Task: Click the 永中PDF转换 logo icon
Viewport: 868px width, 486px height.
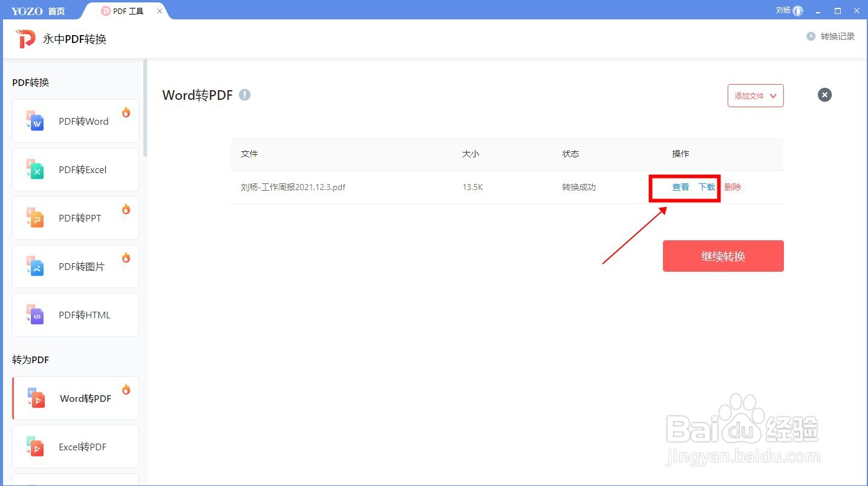Action: pos(24,39)
